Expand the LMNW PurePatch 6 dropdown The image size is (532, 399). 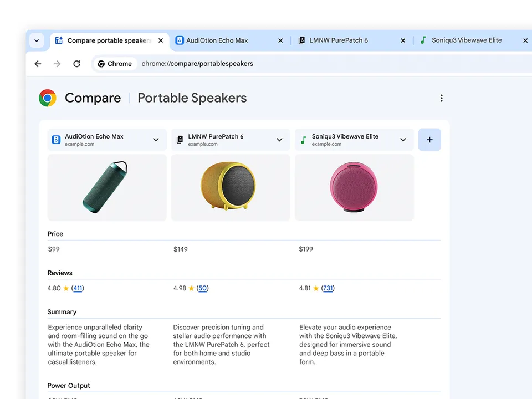point(279,140)
